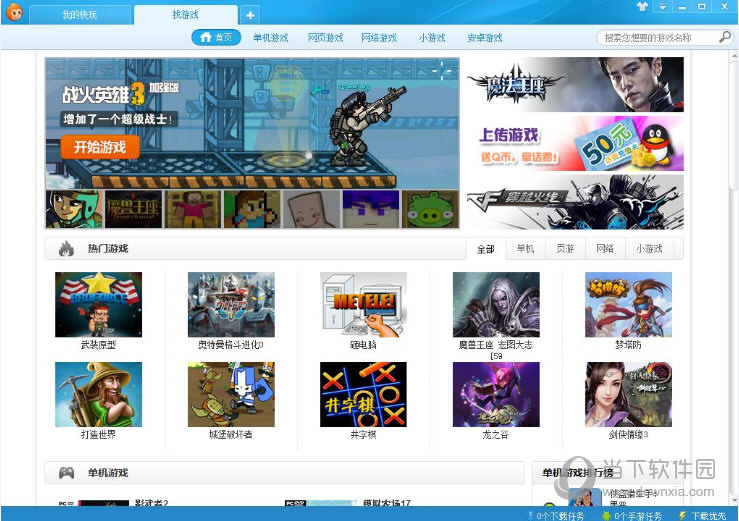Open the 武装原型 game thumbnail
This screenshot has width=739, height=521.
click(98, 305)
